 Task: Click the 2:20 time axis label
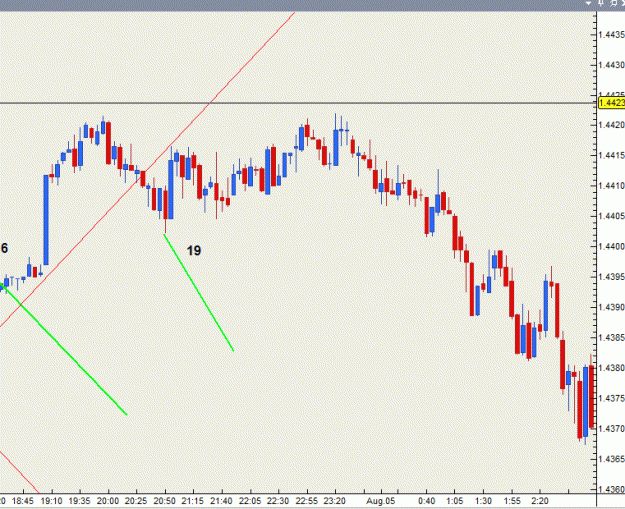540,501
